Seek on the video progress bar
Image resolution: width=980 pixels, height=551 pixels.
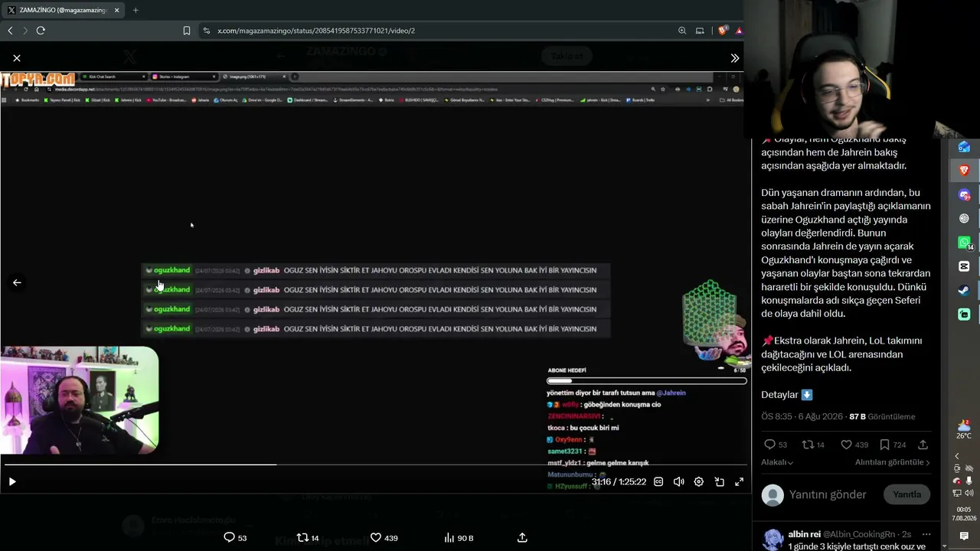pyautogui.click(x=375, y=465)
